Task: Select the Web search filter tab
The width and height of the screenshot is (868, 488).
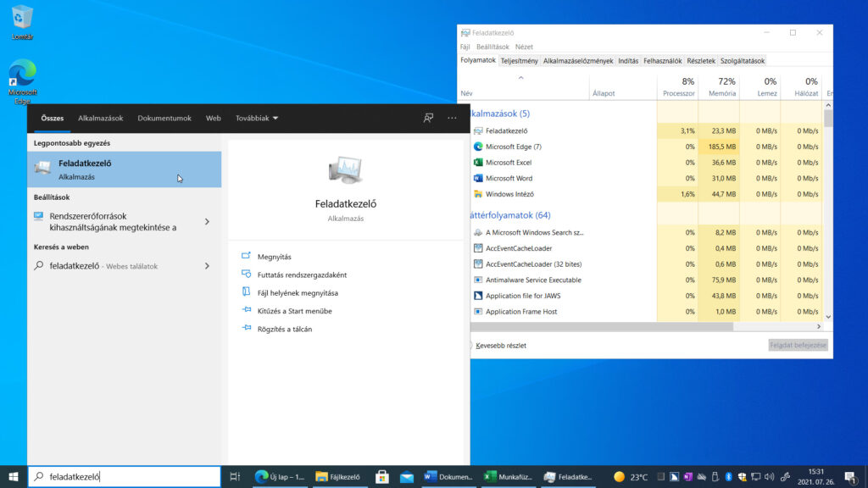Action: point(213,118)
